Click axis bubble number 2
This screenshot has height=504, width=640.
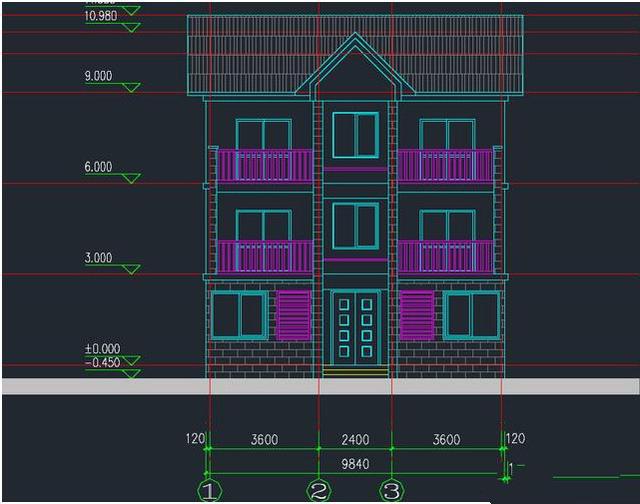pos(319,491)
